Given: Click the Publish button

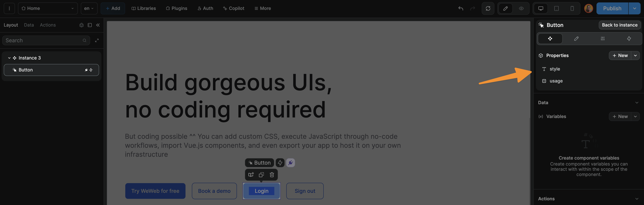Looking at the screenshot, I should click(x=612, y=8).
